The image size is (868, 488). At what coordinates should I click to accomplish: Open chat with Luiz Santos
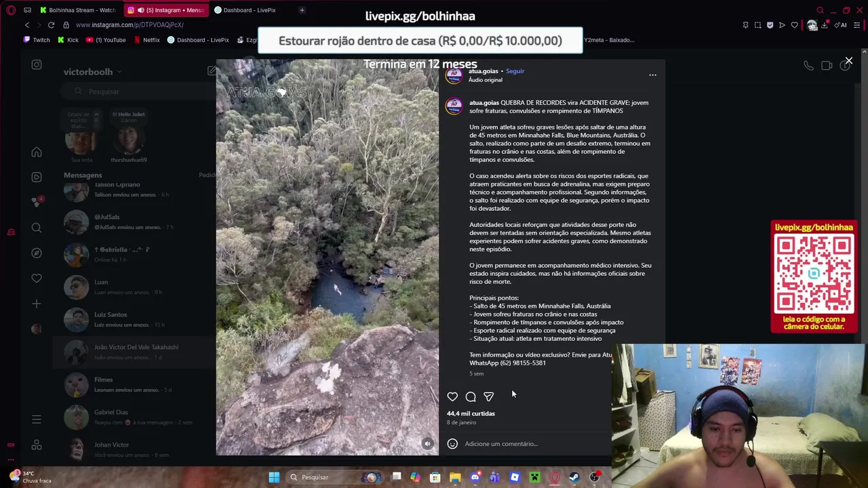132,319
